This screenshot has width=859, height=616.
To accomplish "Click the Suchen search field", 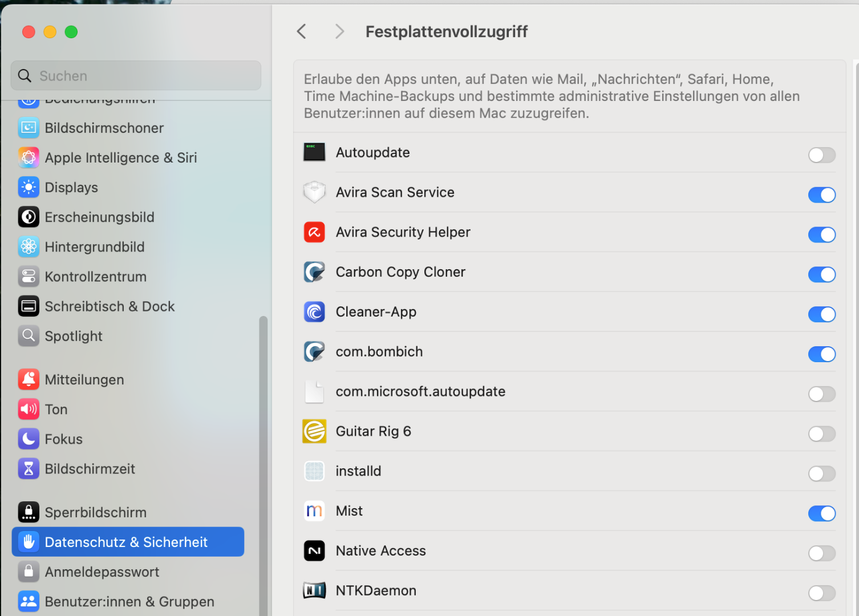I will [x=136, y=76].
